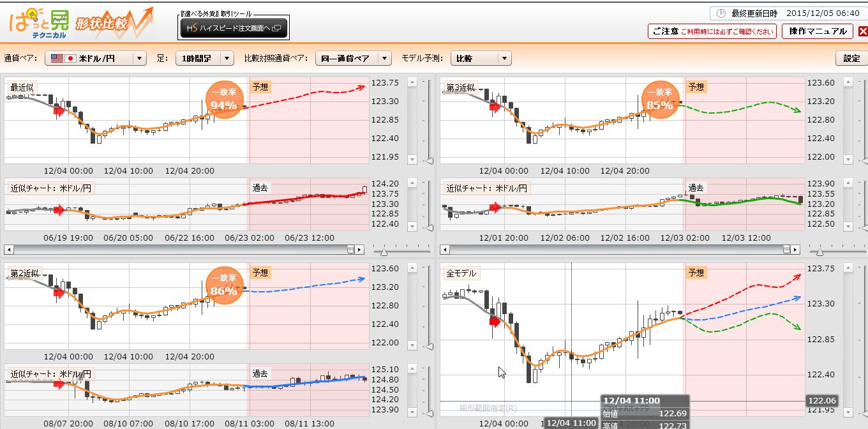
Task: Click the US flag in currency pair selector
Action: click(x=57, y=58)
